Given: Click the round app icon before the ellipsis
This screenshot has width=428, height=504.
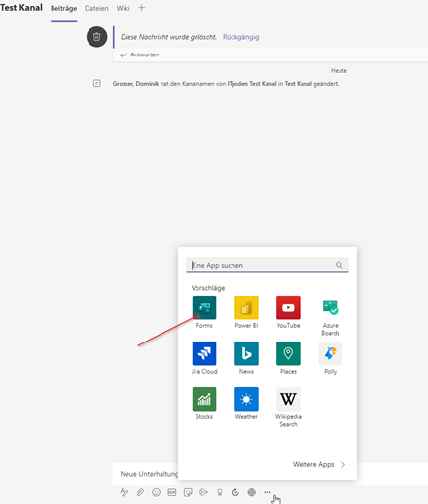Looking at the screenshot, I should [x=251, y=492].
